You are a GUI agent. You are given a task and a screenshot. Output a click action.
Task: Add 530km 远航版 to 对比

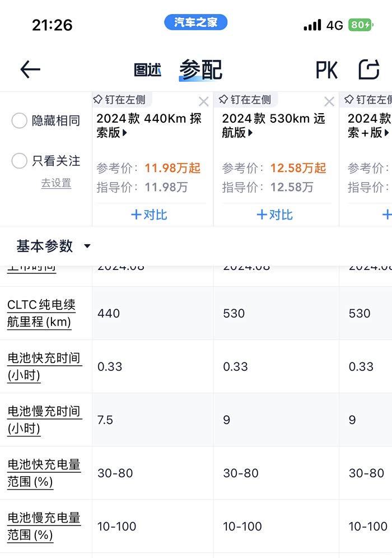274,215
